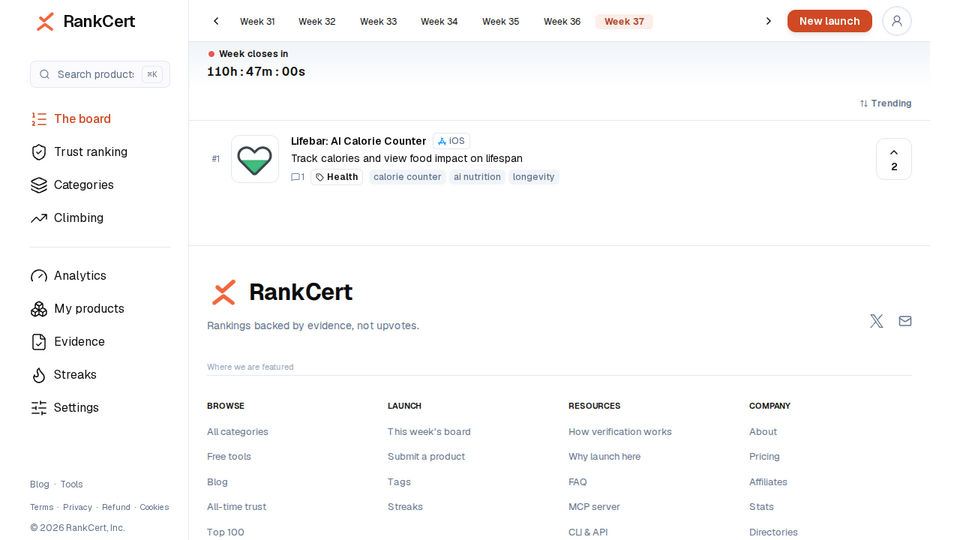Open The board page
Screen dimensions: 960x540
tap(71, 119)
